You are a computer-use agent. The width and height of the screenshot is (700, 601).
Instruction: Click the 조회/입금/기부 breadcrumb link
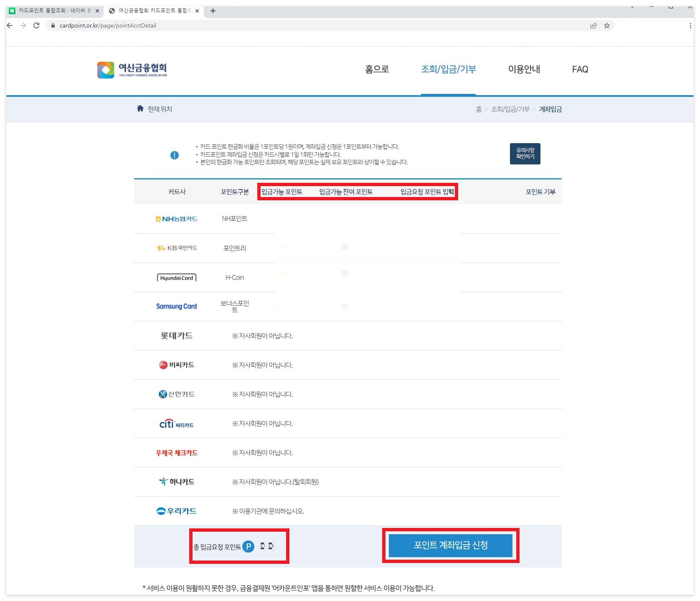510,109
